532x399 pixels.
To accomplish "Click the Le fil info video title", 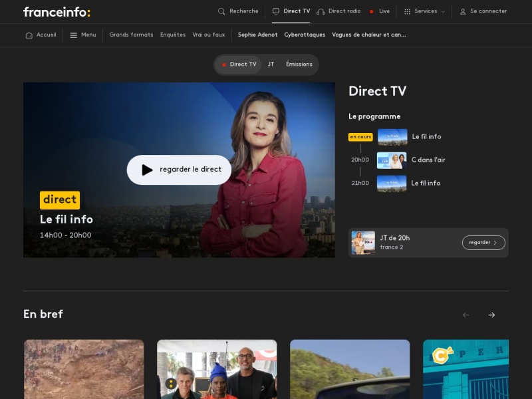I will click(x=66, y=219).
